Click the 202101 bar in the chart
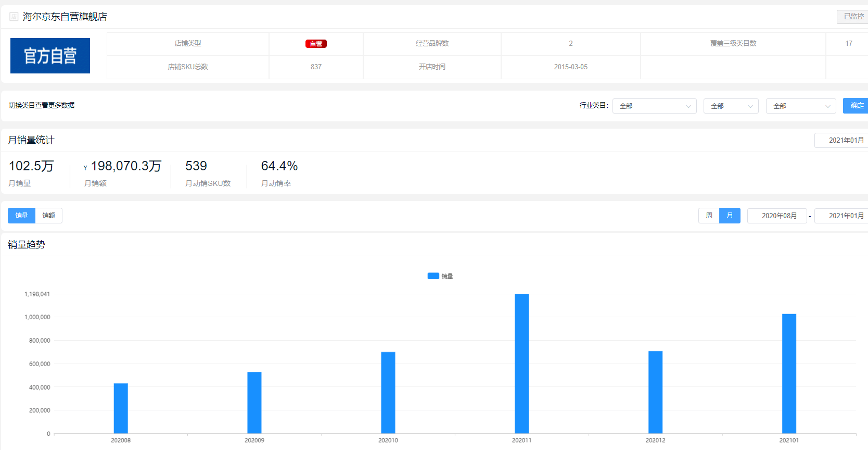 tap(789, 373)
